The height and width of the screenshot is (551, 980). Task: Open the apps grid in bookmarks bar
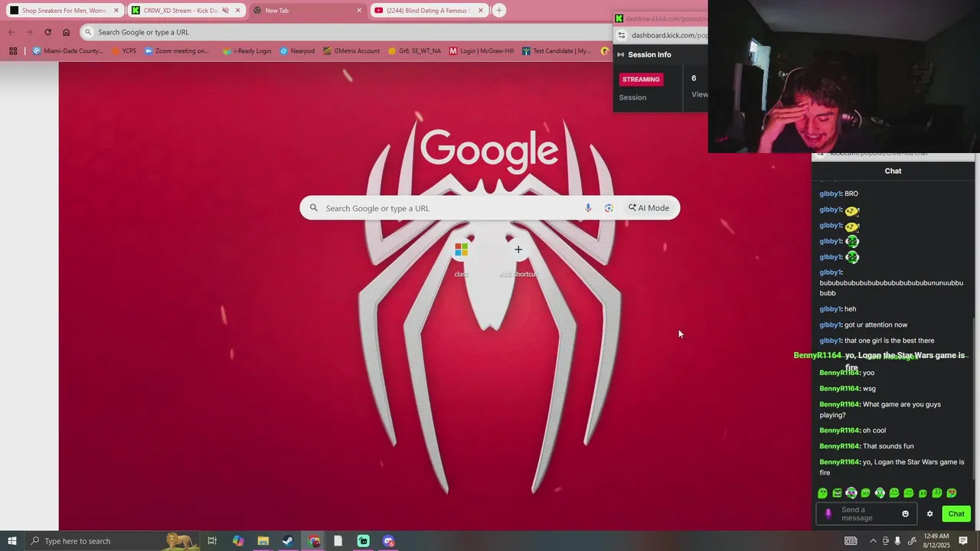[13, 51]
